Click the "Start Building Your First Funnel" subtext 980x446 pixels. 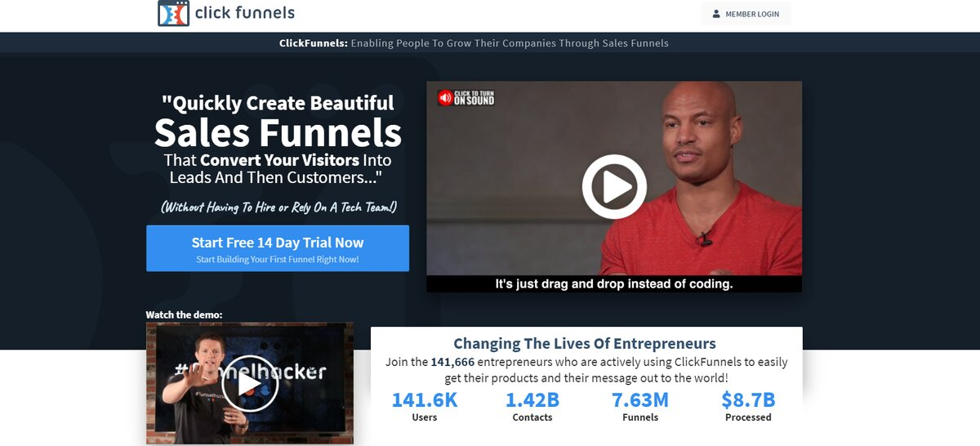(278, 260)
